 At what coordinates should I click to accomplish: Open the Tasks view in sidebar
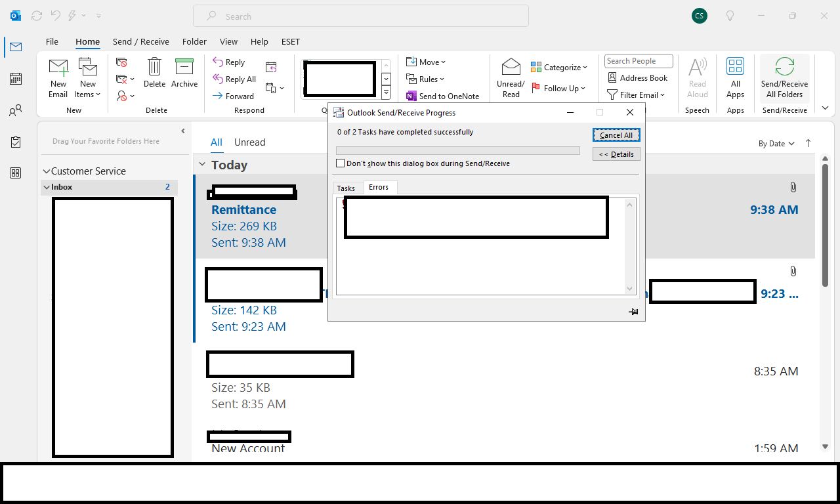15,142
